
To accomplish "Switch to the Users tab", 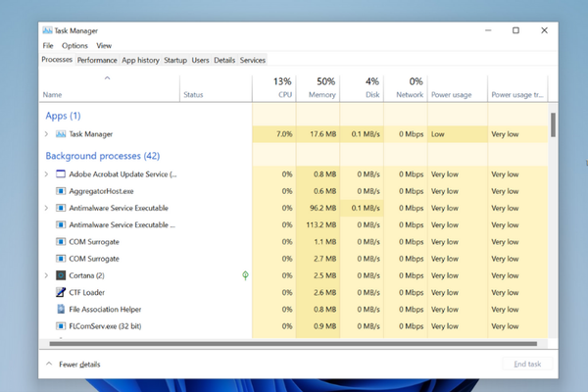I will (x=200, y=60).
